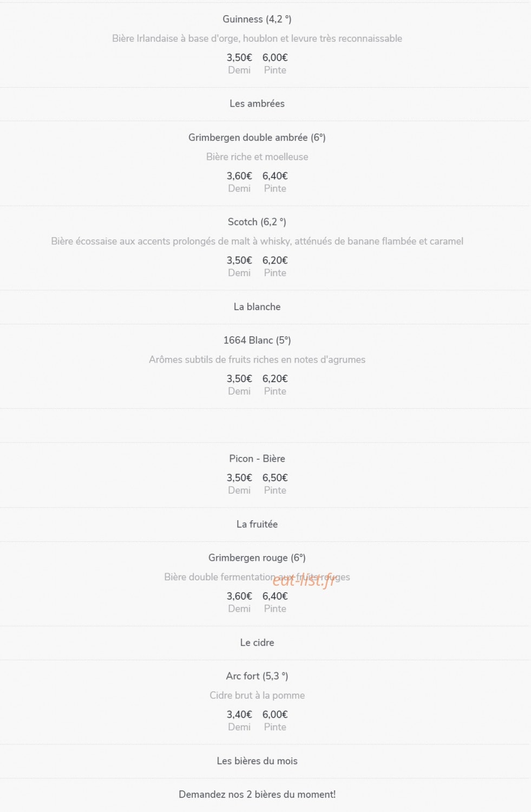Select Grimbergen double ambrée Demi price 3,60€
The image size is (531, 812).
click(x=239, y=176)
